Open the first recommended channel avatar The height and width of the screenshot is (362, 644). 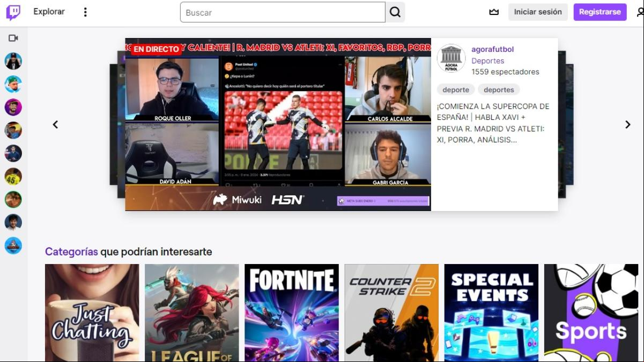click(13, 61)
